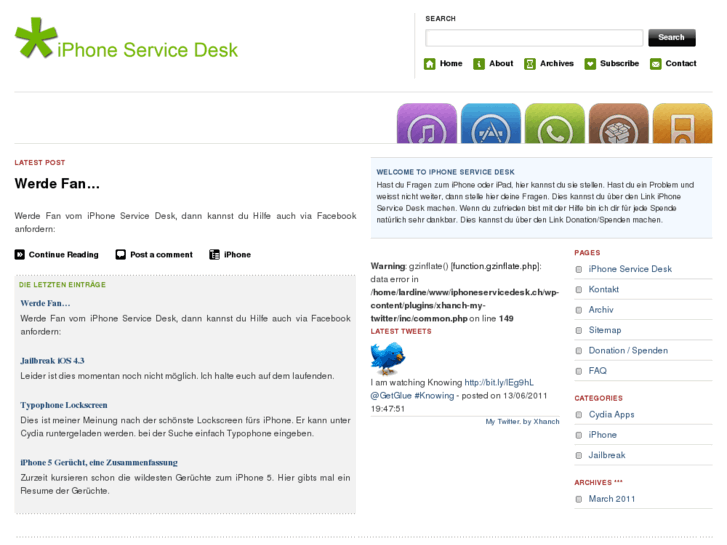The height and width of the screenshot is (545, 727).
Task: Open the Kontakt page link
Action: (604, 289)
